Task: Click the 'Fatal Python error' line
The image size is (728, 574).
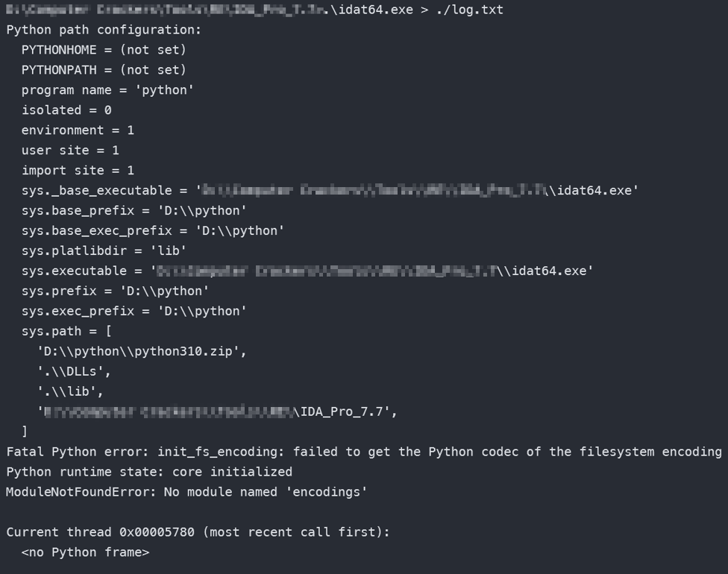Action: pyautogui.click(x=364, y=452)
